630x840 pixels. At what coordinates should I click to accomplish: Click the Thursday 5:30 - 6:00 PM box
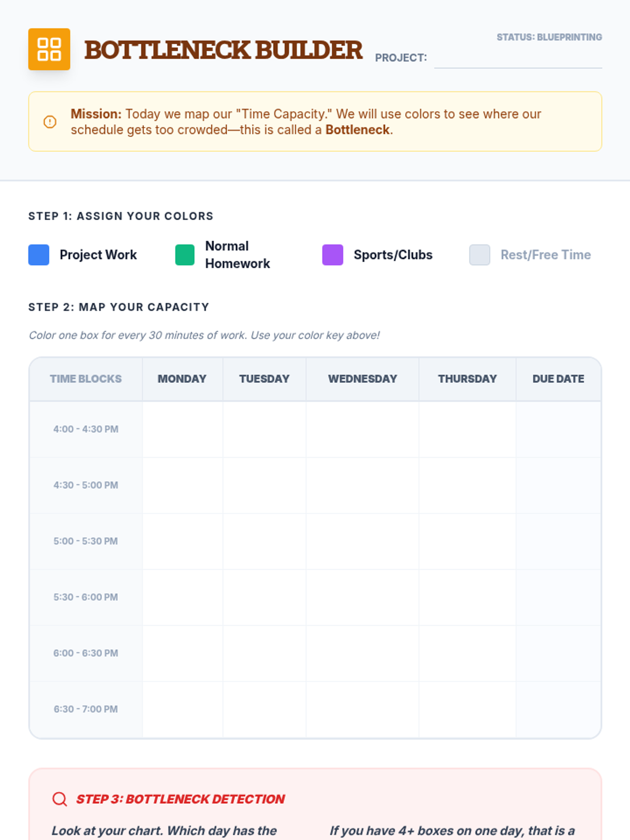pyautogui.click(x=468, y=597)
